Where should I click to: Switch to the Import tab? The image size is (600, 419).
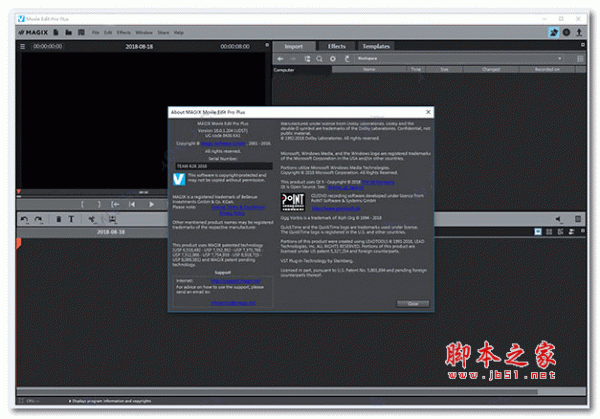(294, 46)
